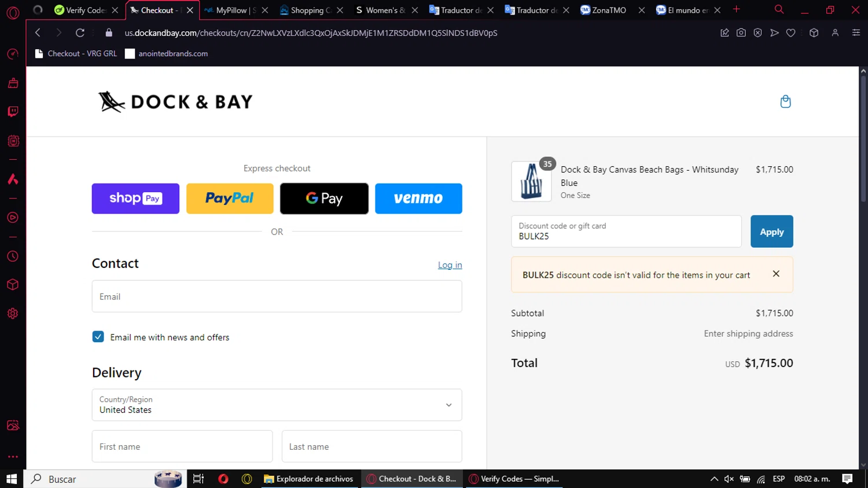Click the site padlock security icon
The width and height of the screenshot is (868, 488).
tap(109, 33)
